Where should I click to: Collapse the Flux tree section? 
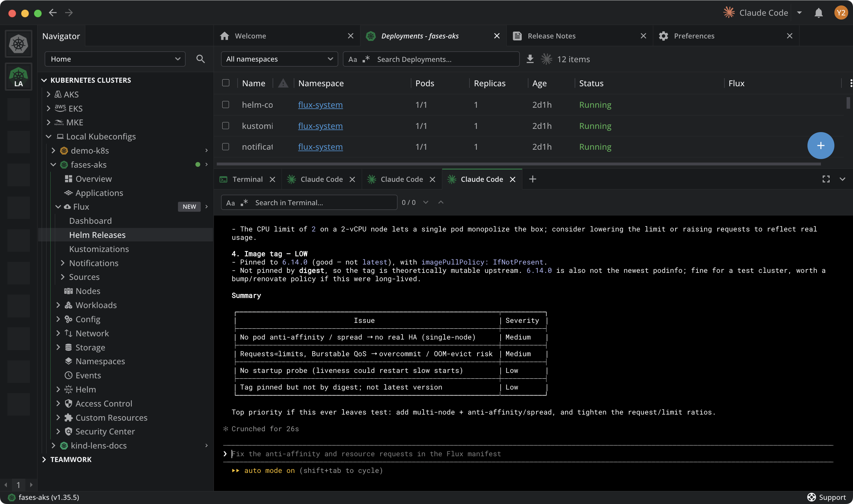tap(58, 207)
